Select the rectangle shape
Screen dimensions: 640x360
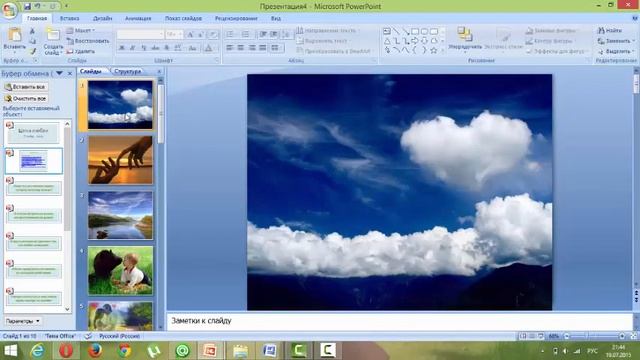[x=415, y=31]
